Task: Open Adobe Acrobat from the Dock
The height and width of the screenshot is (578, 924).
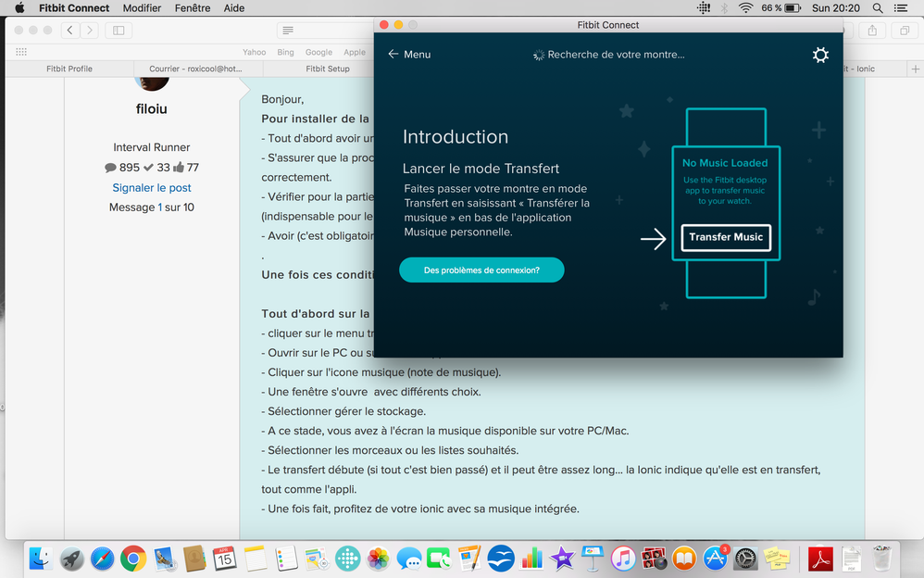Action: click(x=820, y=558)
